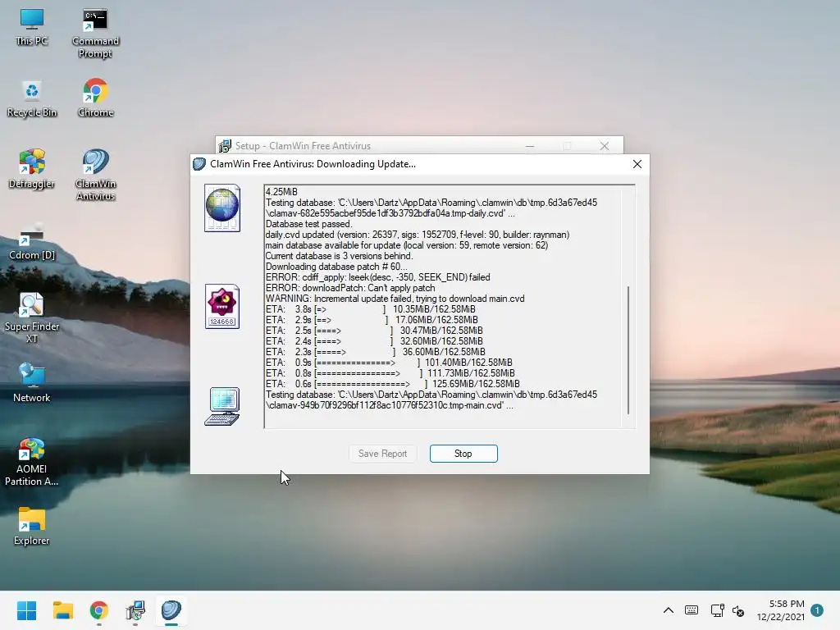
Task: Select the Chrome desktop shortcut
Action: click(x=95, y=98)
